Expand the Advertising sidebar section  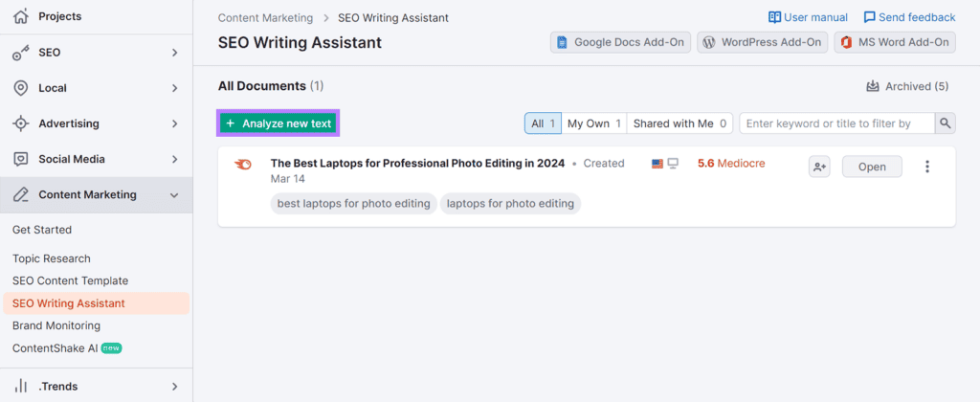174,123
